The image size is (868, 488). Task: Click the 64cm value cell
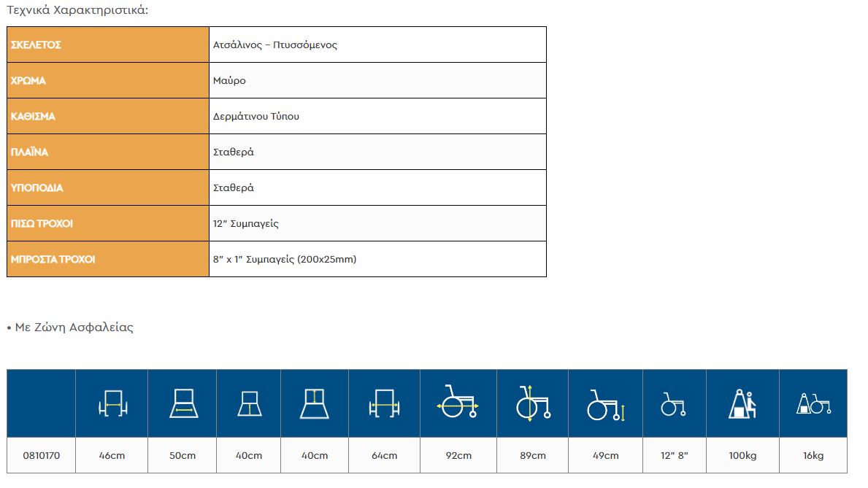coord(384,455)
